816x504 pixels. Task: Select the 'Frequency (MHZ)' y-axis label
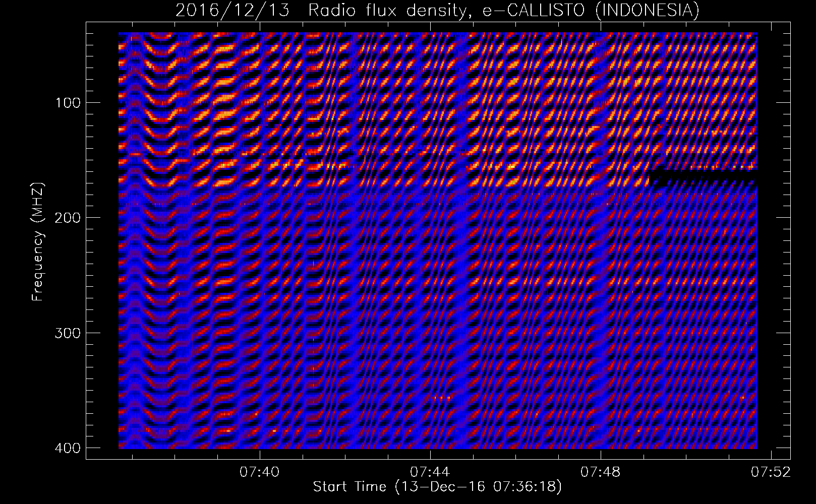click(x=38, y=241)
